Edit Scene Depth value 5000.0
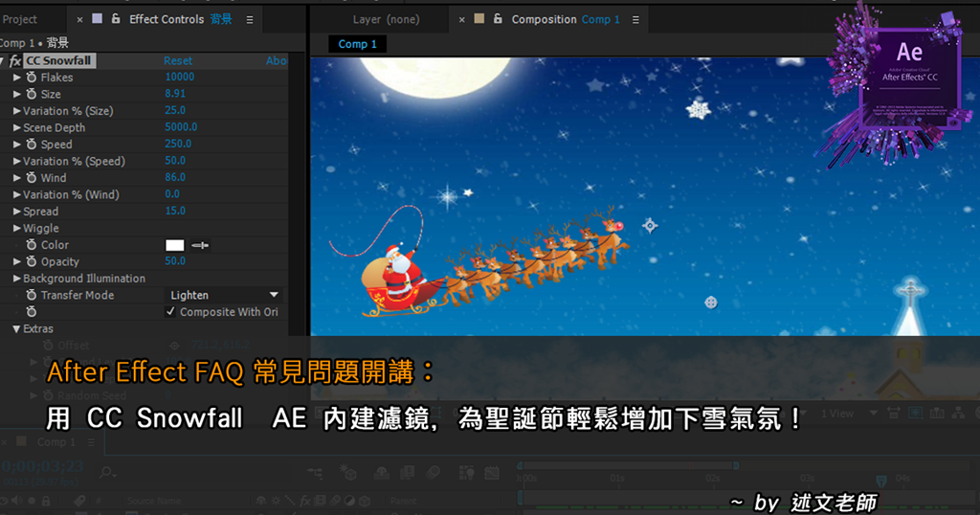 click(181, 127)
